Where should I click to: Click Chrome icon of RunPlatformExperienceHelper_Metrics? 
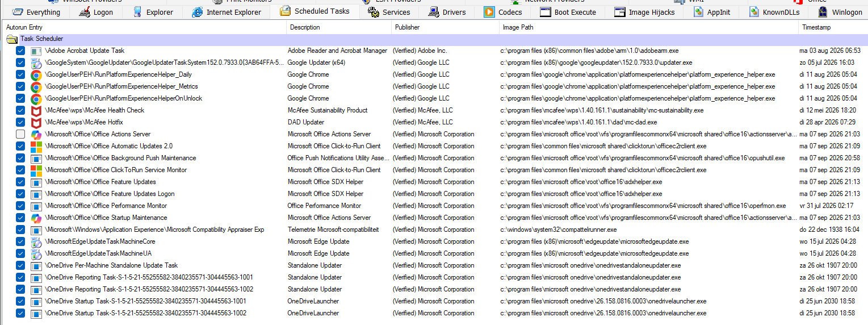[x=36, y=87]
